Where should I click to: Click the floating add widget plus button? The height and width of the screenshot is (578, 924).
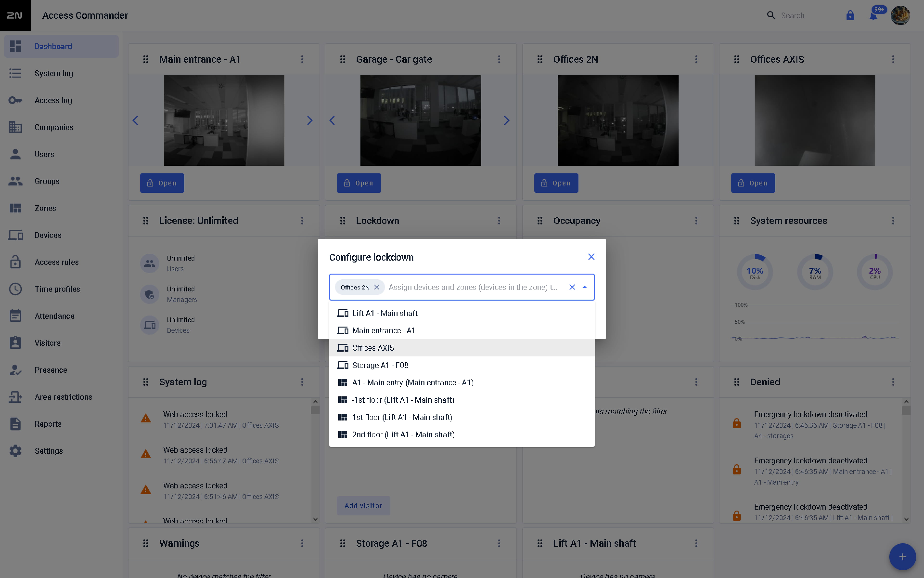click(x=902, y=557)
